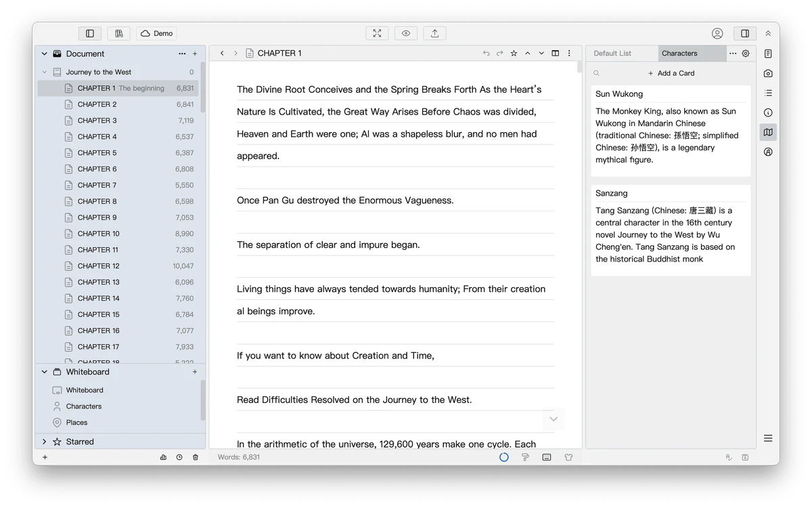Toggle the right sidebar panel
This screenshot has width=812, height=508.
point(745,33)
